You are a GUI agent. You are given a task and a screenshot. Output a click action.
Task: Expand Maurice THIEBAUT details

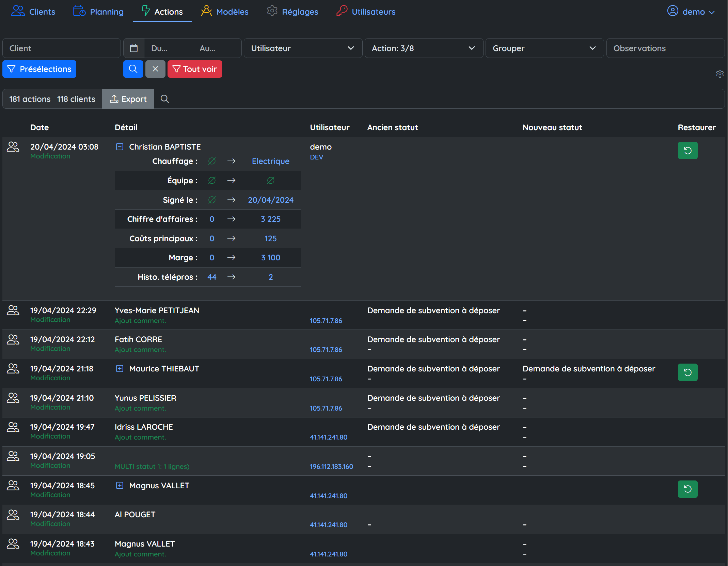pyautogui.click(x=120, y=369)
